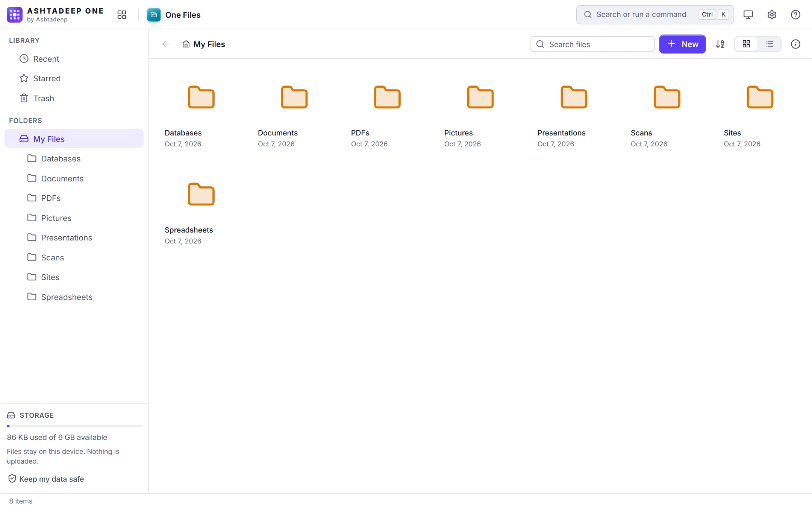Switch to grid view
Viewport: 812px width, 508px height.
[746, 44]
